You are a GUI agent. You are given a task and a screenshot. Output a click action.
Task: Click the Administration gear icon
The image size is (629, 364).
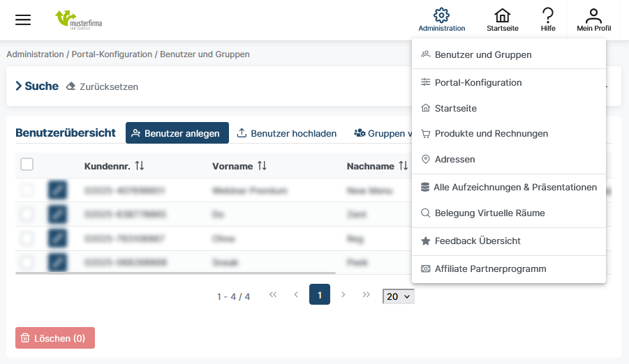pos(441,16)
